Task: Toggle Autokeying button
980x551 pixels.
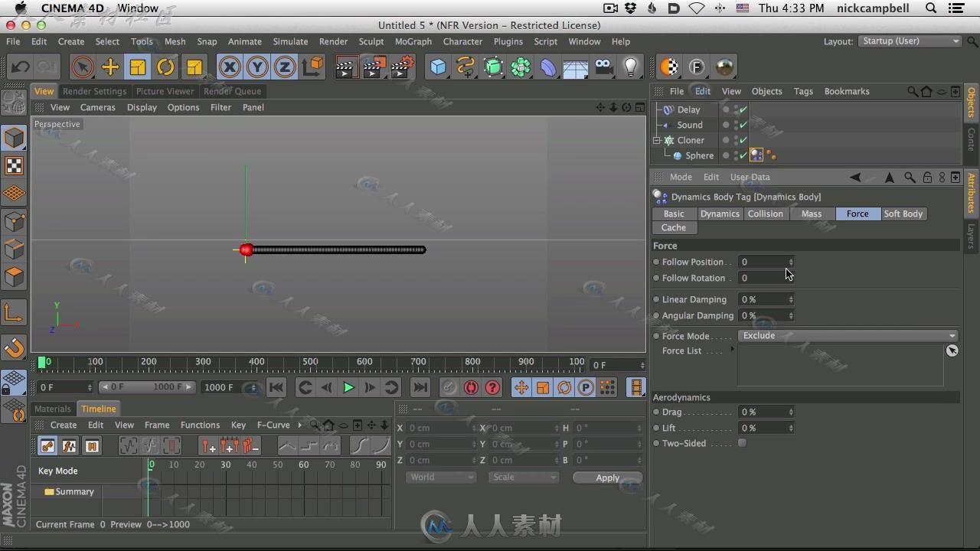Action: point(471,387)
